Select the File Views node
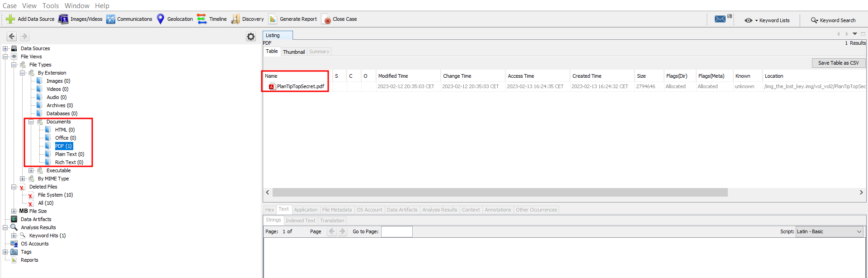The width and height of the screenshot is (868, 278). (31, 57)
